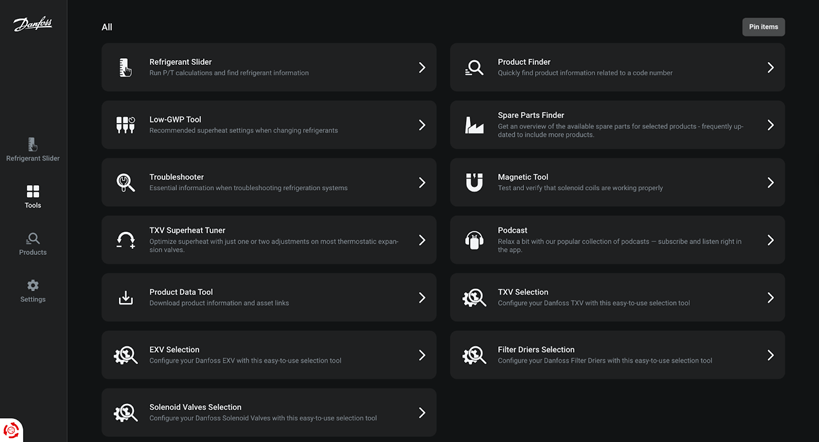819x442 pixels.
Task: Select Refrigerant Slider in the sidebar
Action: point(33,149)
